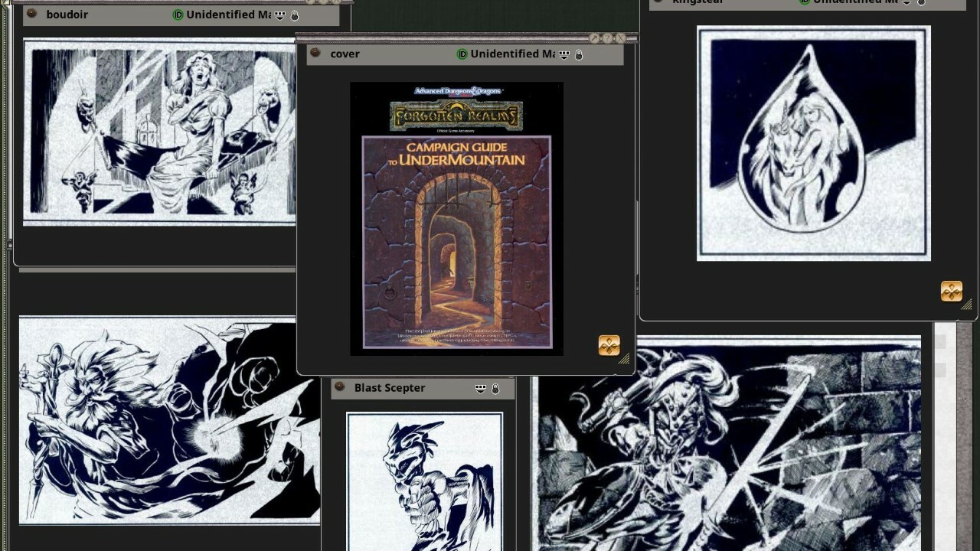980x551 pixels.
Task: Click the diamond icon inside the kingsteal window
Action: (x=951, y=292)
